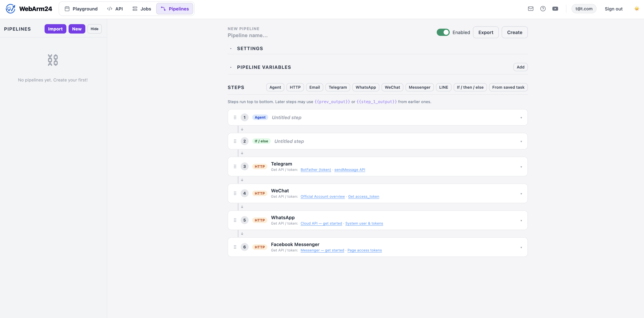This screenshot has height=318, width=644.
Task: Add a Telegram step
Action: tap(338, 87)
